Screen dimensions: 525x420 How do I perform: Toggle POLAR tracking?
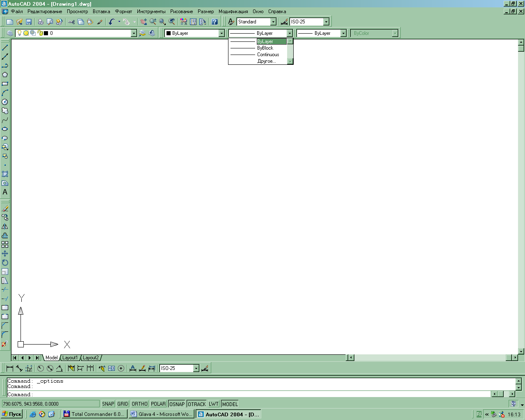(158, 404)
